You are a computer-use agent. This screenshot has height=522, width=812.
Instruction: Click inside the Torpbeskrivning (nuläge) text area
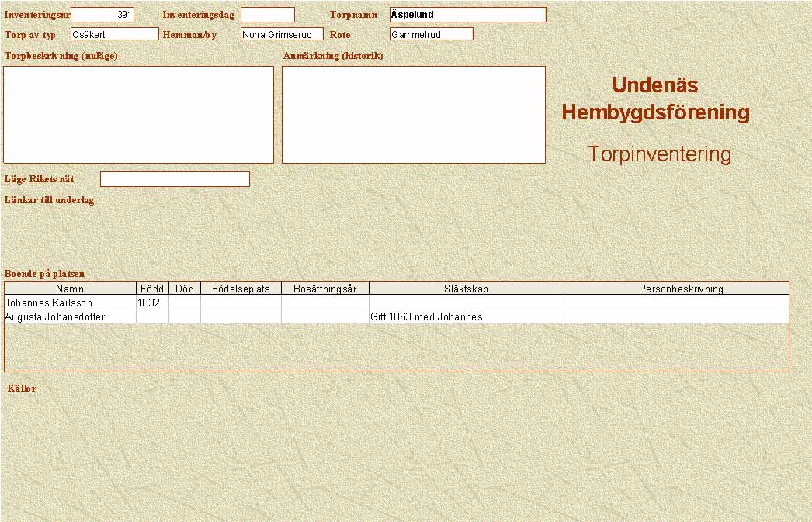click(138, 114)
